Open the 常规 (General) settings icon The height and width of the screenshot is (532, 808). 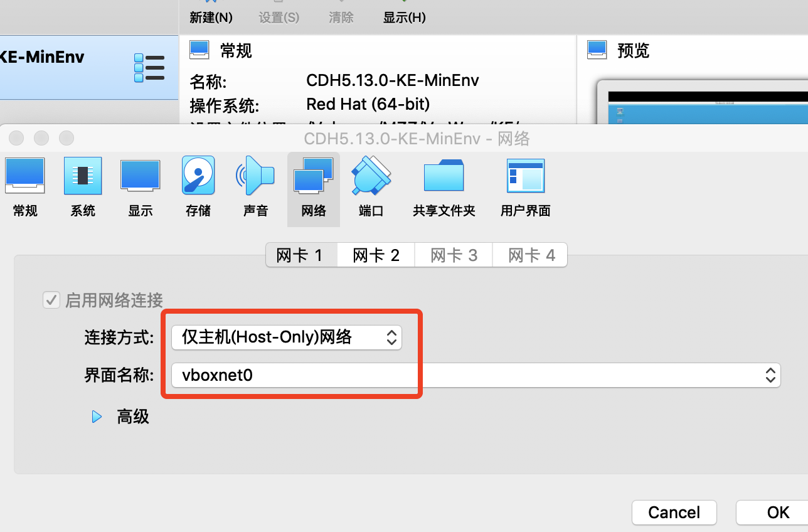25,176
